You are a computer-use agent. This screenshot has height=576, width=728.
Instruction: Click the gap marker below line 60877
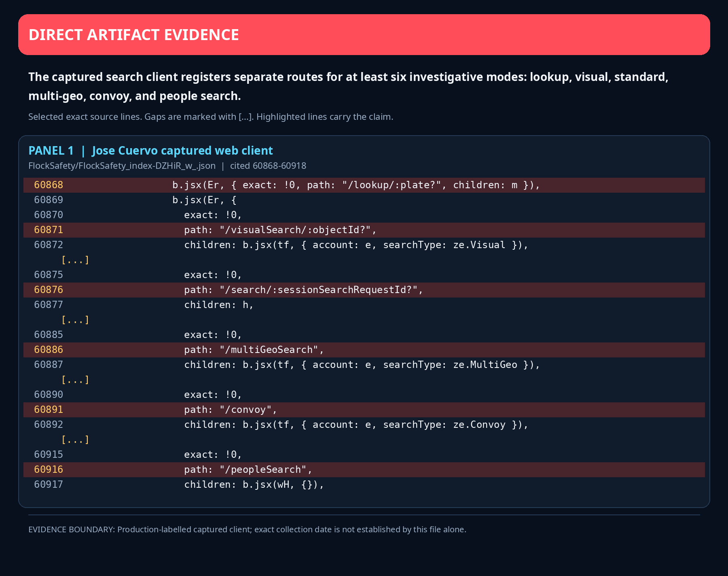click(x=75, y=320)
